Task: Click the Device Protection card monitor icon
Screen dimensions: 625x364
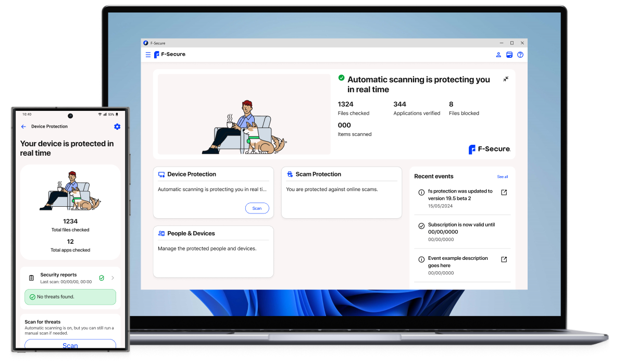Action: click(161, 174)
